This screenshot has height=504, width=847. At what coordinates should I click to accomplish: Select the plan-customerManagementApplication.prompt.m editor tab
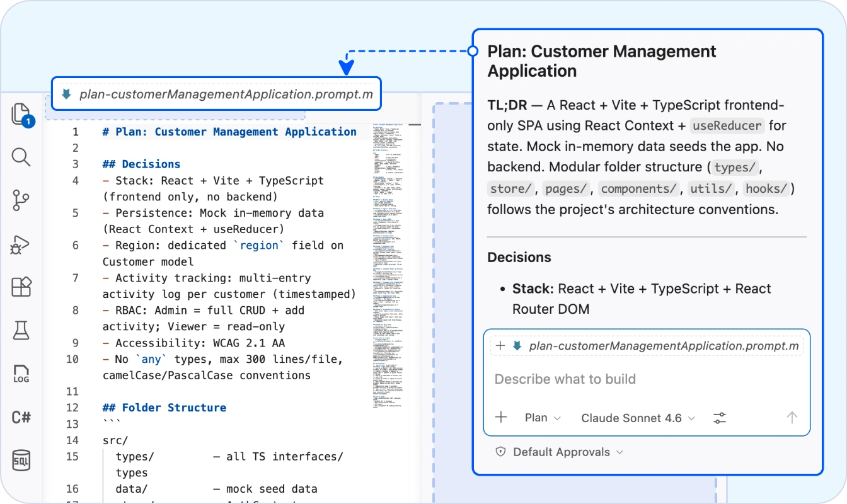point(216,94)
